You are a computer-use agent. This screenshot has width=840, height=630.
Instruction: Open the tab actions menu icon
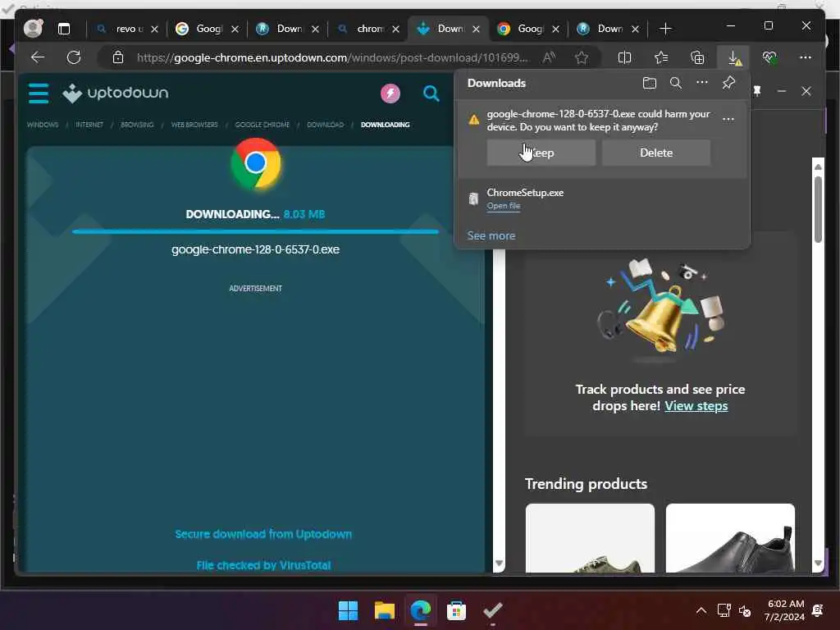point(64,29)
